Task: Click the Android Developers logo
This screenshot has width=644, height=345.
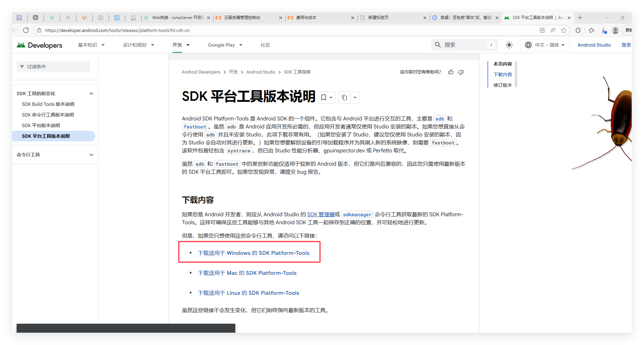Action: click(39, 45)
